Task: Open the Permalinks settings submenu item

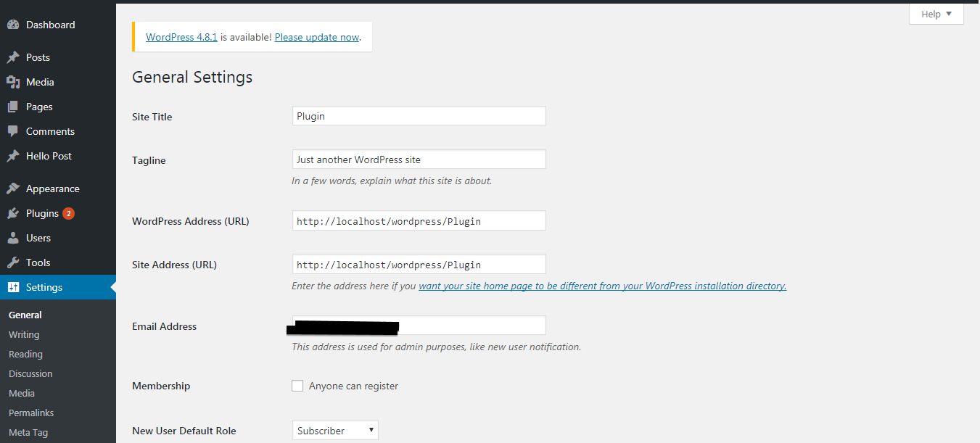Action: click(x=31, y=413)
